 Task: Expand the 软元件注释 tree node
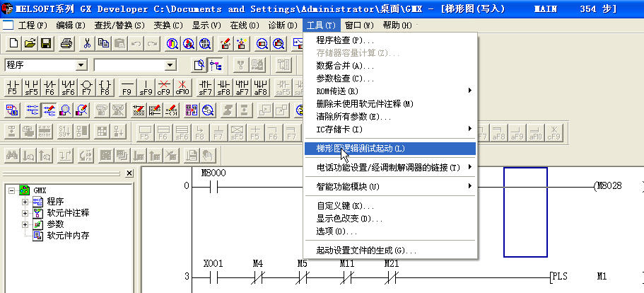click(25, 213)
